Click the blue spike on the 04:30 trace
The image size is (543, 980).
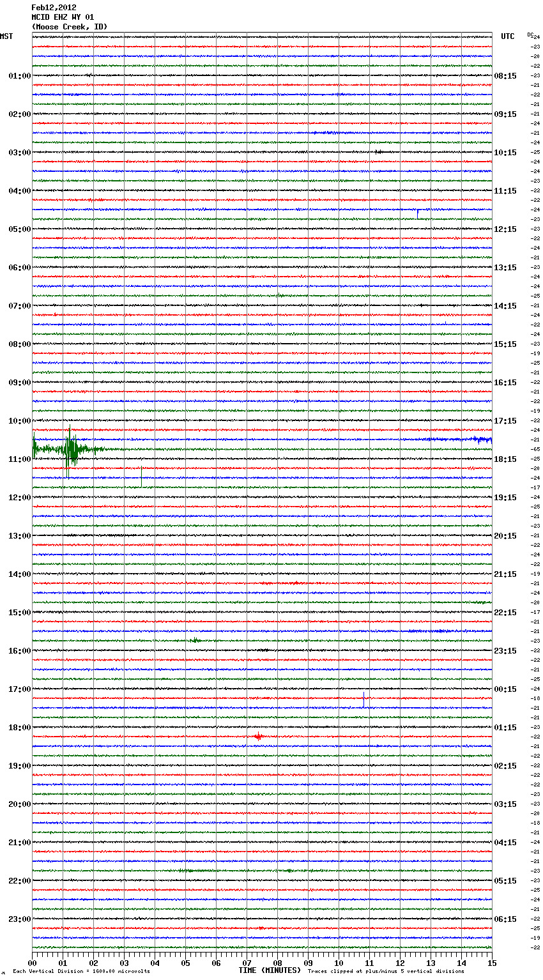click(417, 213)
